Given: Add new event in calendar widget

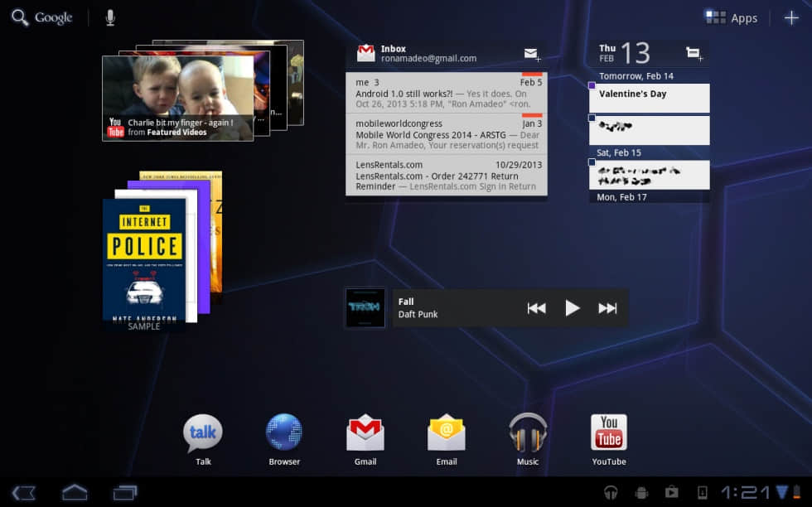Looking at the screenshot, I should [694, 54].
